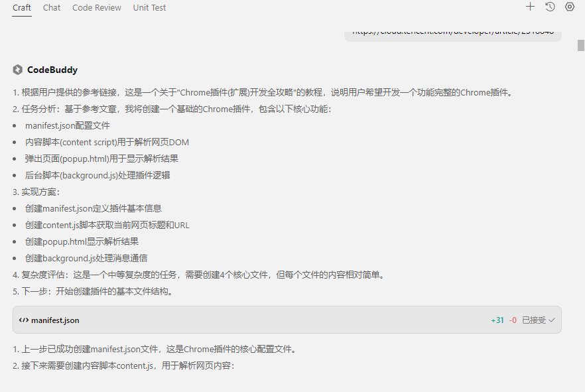Click the '弹出页面(popup.html)用于显示解析结果' bullet
585x392 pixels.
click(101, 159)
